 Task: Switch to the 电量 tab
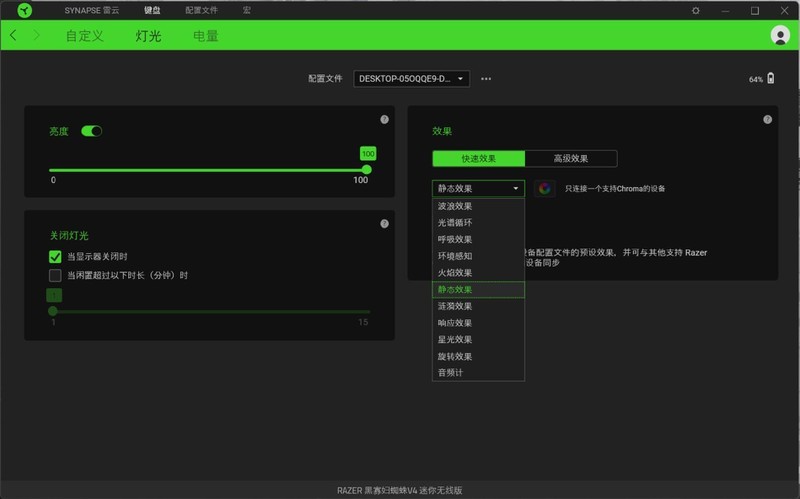(206, 36)
